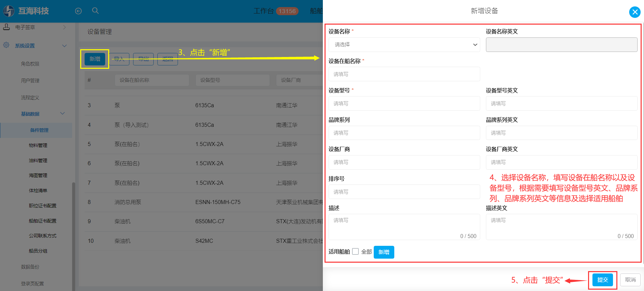Open 用户管理 menu item
Screen dimensions: 644x291
(30, 81)
